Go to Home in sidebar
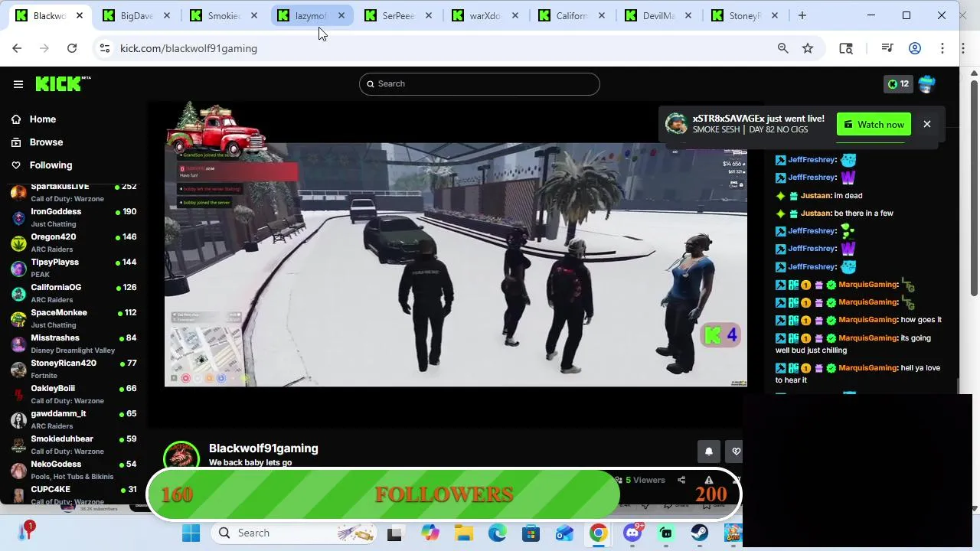 43,119
